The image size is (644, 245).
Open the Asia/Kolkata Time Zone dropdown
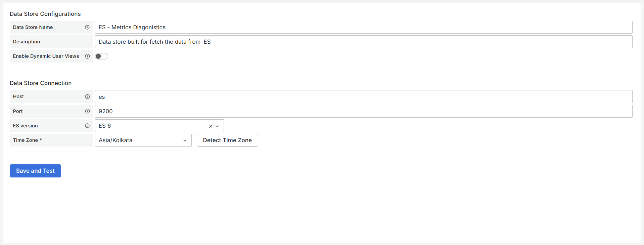pos(143,140)
